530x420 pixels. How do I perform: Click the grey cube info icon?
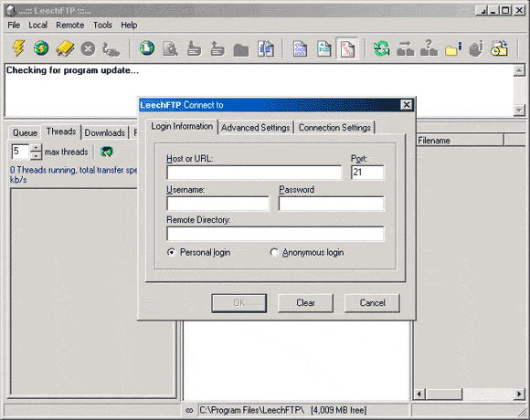coord(476,49)
